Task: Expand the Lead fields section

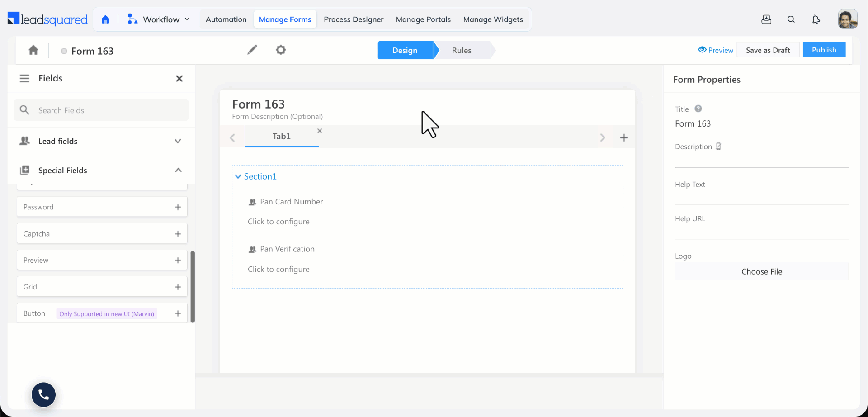Action: click(x=101, y=141)
